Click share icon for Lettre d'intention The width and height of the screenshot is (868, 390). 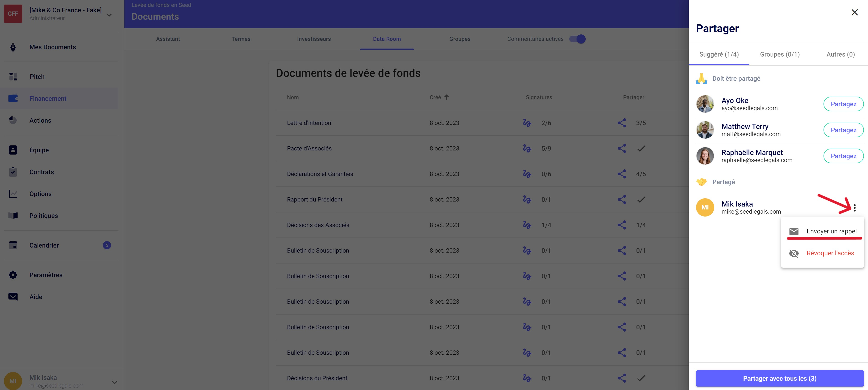pos(622,123)
